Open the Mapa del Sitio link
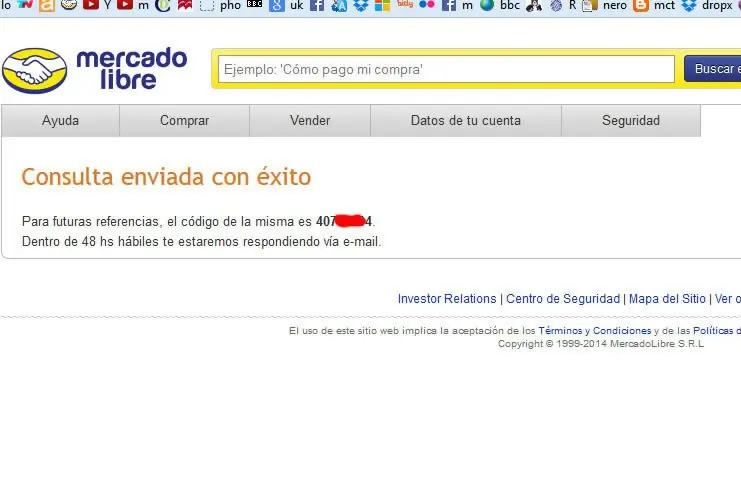Screen dimensions: 741x487 coord(667,299)
